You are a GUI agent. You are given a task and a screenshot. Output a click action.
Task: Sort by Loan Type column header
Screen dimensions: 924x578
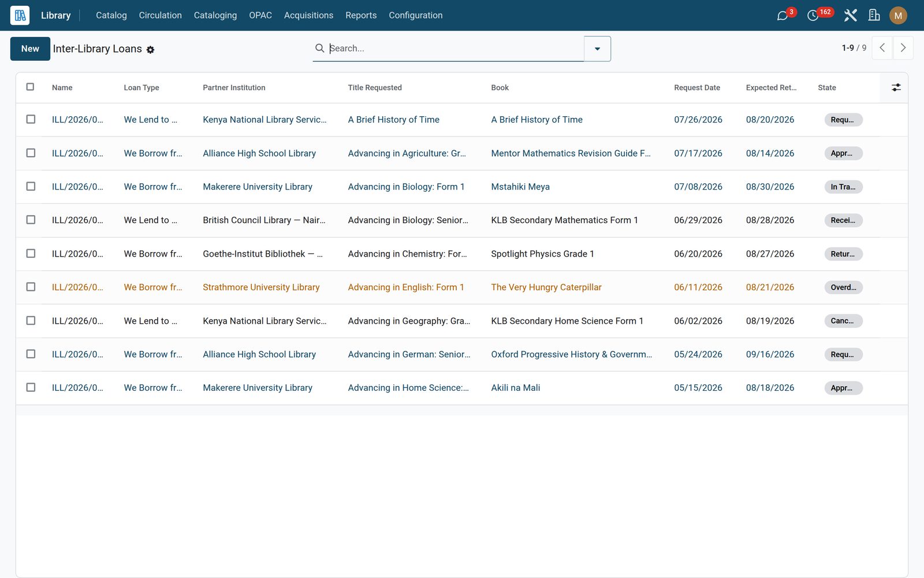(x=141, y=88)
